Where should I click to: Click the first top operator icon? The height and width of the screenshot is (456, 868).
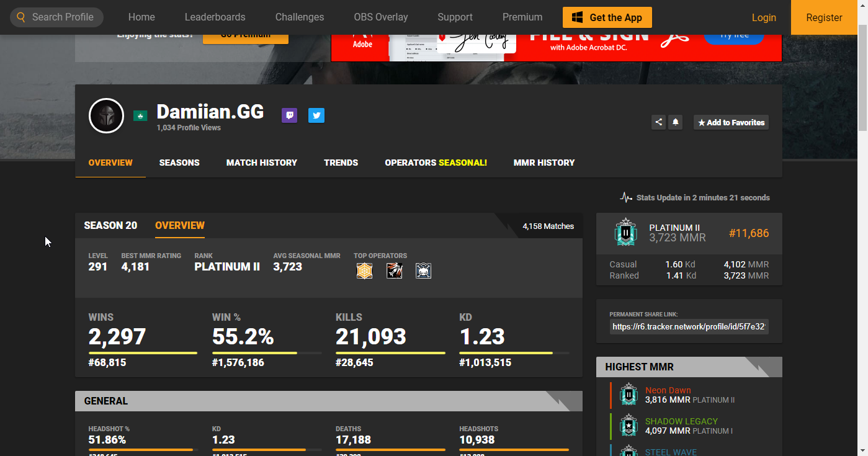[x=364, y=270]
